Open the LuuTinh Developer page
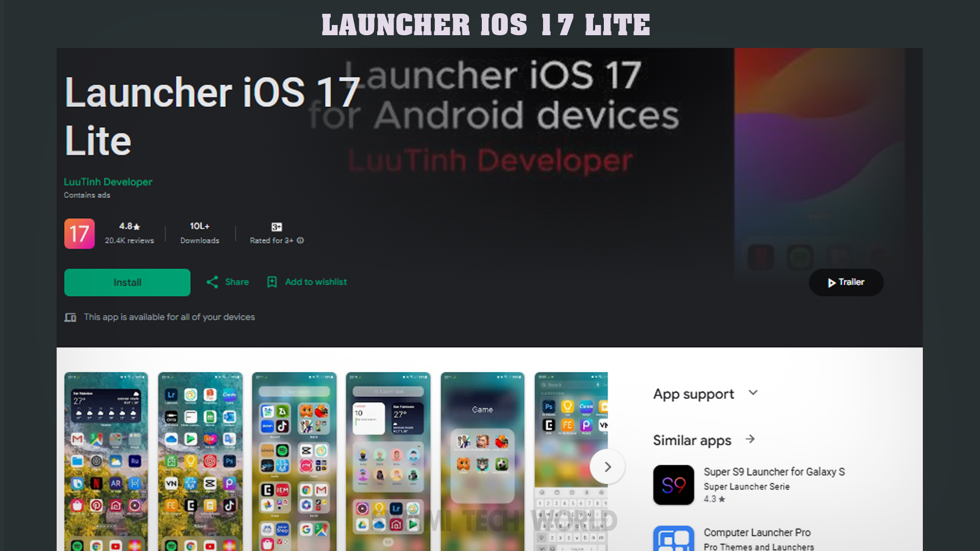The image size is (980, 551). click(x=108, y=182)
